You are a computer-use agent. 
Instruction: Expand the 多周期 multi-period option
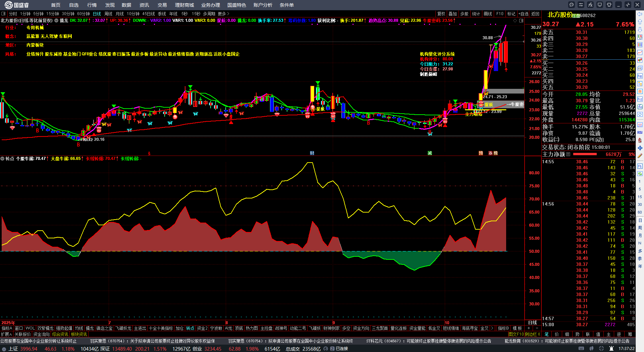click(x=209, y=14)
